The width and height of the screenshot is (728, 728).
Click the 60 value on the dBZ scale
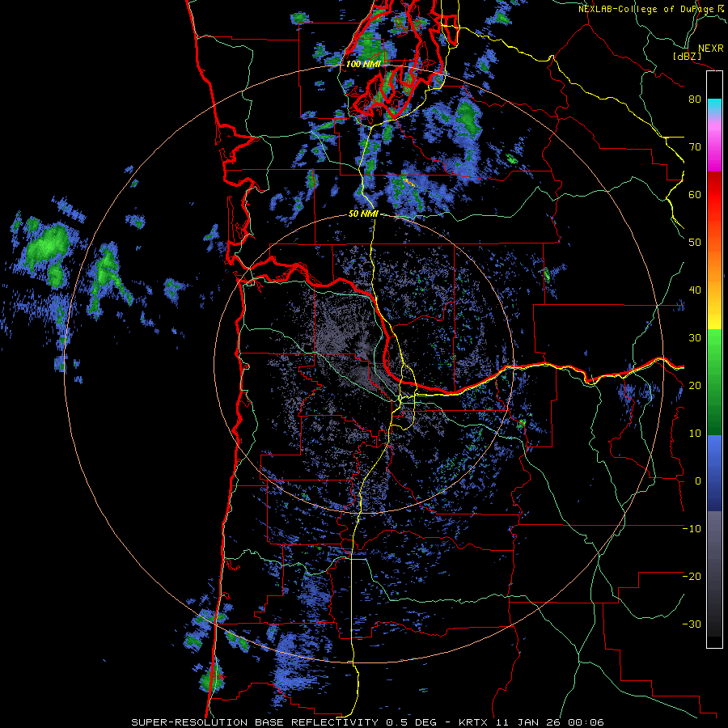[695, 194]
